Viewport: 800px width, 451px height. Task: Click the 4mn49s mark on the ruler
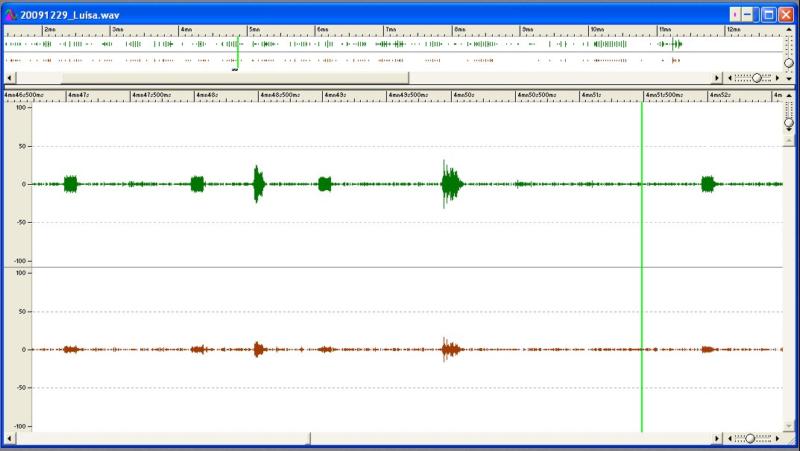pyautogui.click(x=335, y=95)
